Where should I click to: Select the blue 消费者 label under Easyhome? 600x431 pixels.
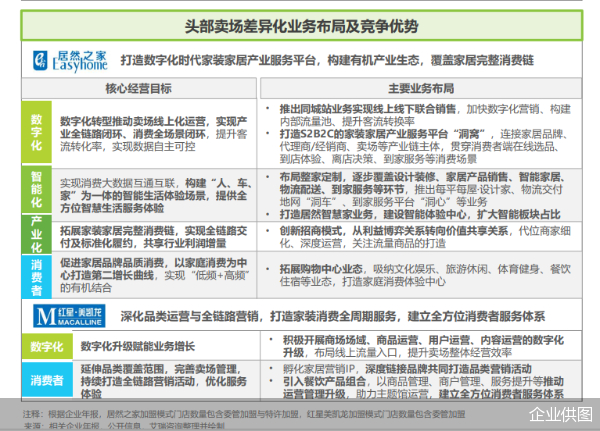tap(37, 277)
